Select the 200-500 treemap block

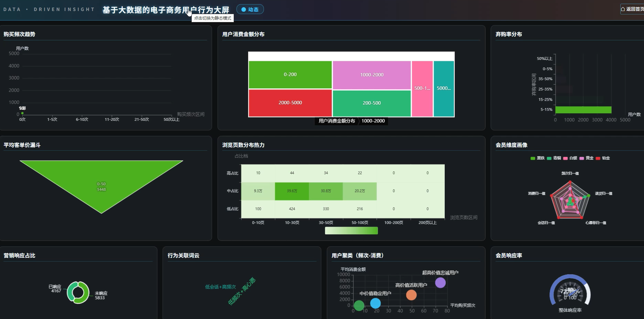pos(372,103)
